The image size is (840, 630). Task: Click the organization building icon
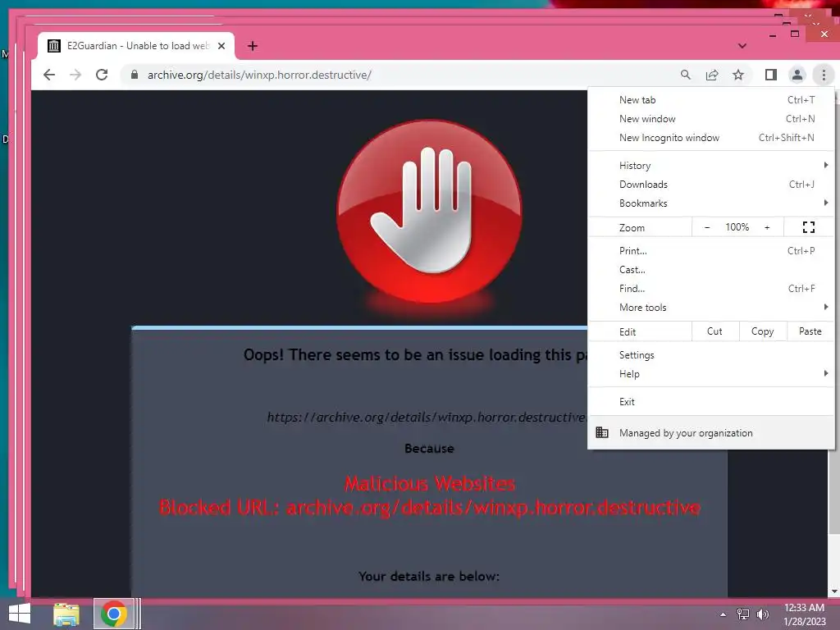point(602,432)
